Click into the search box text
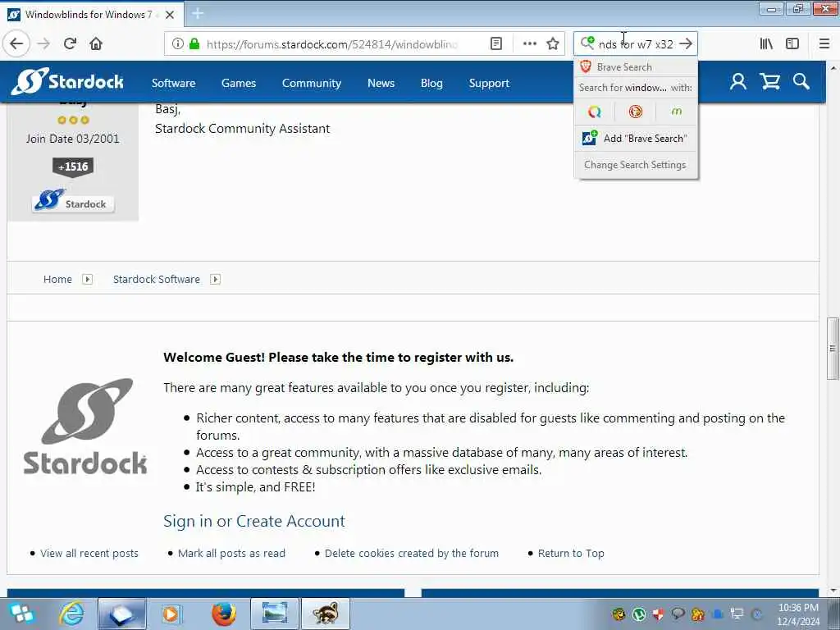This screenshot has width=840, height=630. (x=636, y=44)
